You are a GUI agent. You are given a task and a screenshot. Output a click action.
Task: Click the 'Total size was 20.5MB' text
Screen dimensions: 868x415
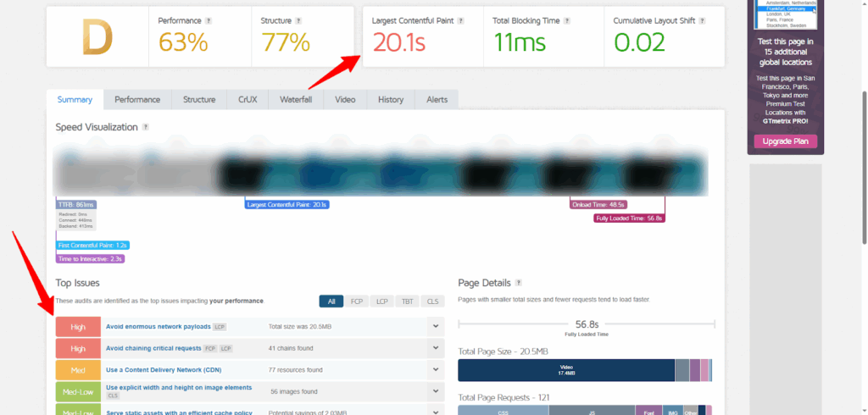(300, 326)
